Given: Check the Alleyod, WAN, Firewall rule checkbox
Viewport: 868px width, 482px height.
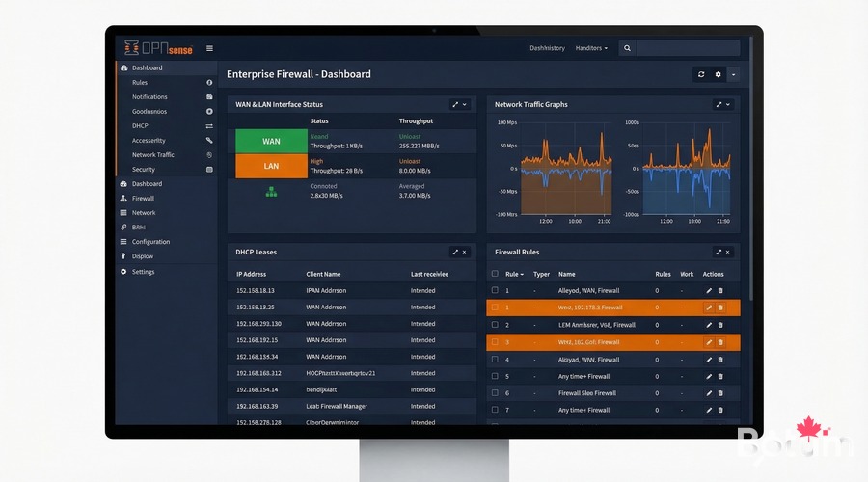Looking at the screenshot, I should pos(495,290).
